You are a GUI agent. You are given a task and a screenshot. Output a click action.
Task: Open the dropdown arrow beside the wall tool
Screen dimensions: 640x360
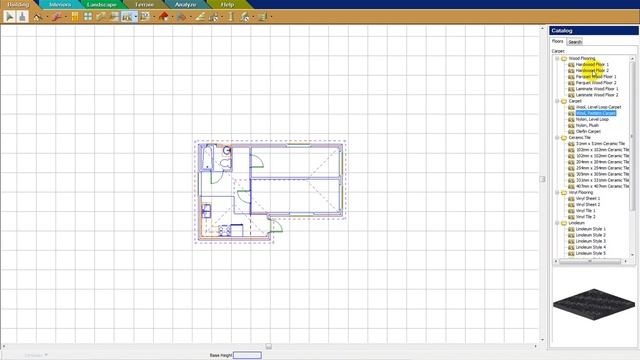[47, 17]
